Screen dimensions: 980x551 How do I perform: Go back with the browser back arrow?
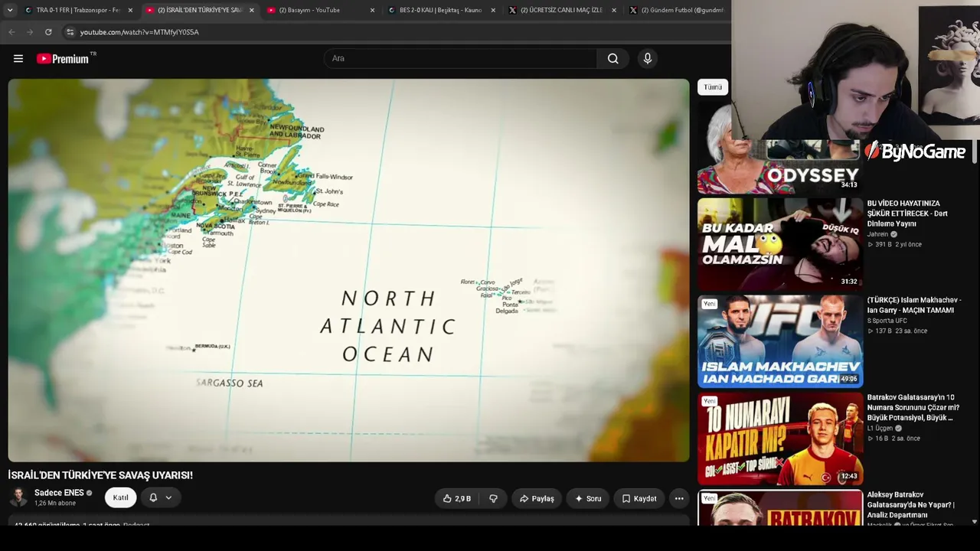point(11,32)
